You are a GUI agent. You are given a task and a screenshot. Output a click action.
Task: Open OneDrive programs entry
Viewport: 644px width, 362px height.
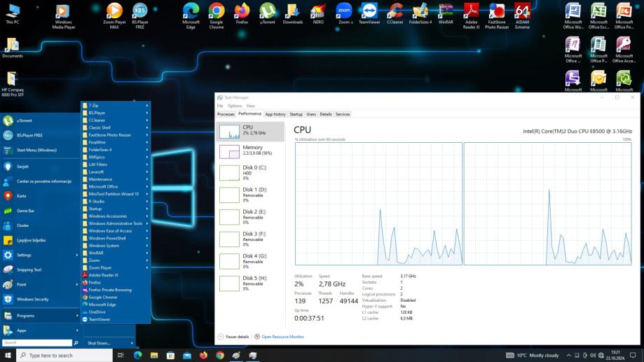click(116, 312)
